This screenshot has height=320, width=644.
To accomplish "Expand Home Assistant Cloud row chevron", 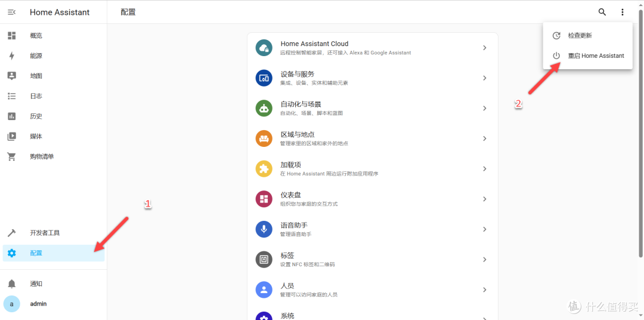I will coord(485,48).
